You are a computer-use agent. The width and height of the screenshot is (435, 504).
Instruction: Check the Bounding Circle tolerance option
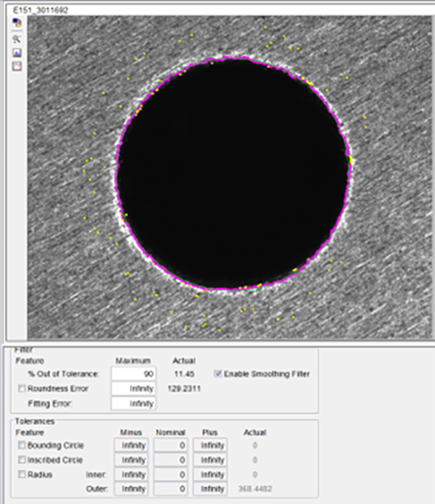coord(21,445)
